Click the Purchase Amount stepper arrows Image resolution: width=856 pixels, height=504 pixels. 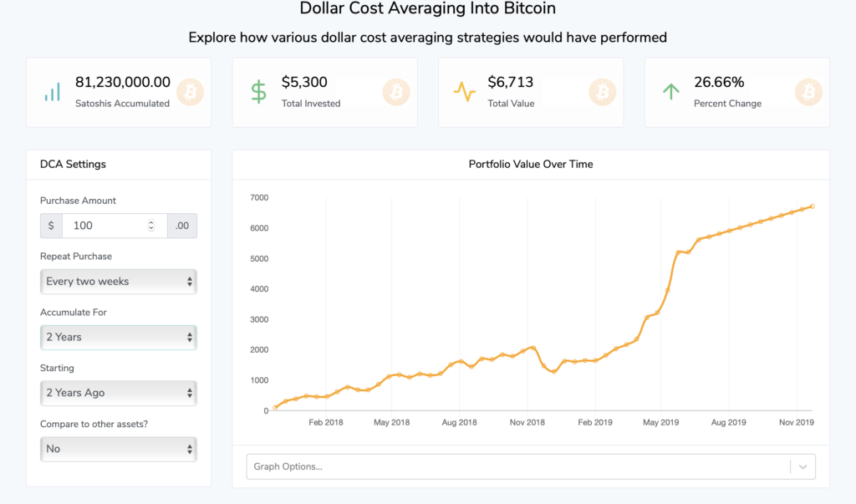point(151,226)
